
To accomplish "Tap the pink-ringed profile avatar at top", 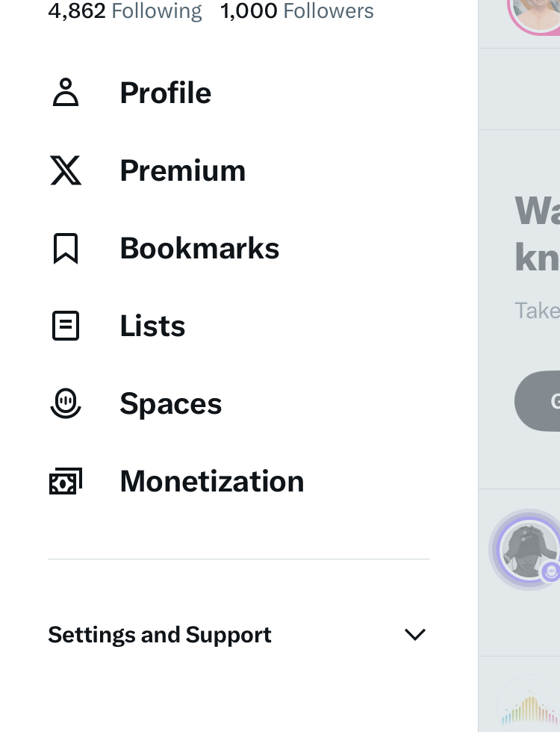I will click(535, 10).
